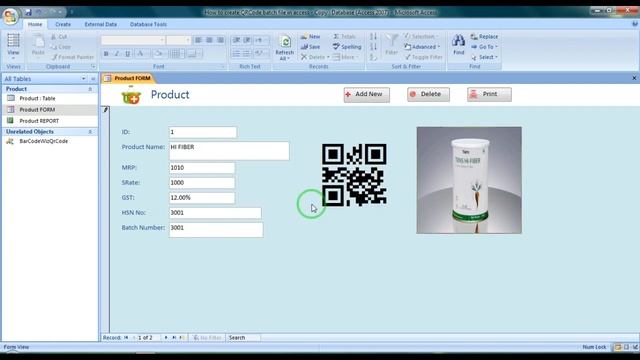
Task: Open the font size dropdown
Action: coord(188,40)
